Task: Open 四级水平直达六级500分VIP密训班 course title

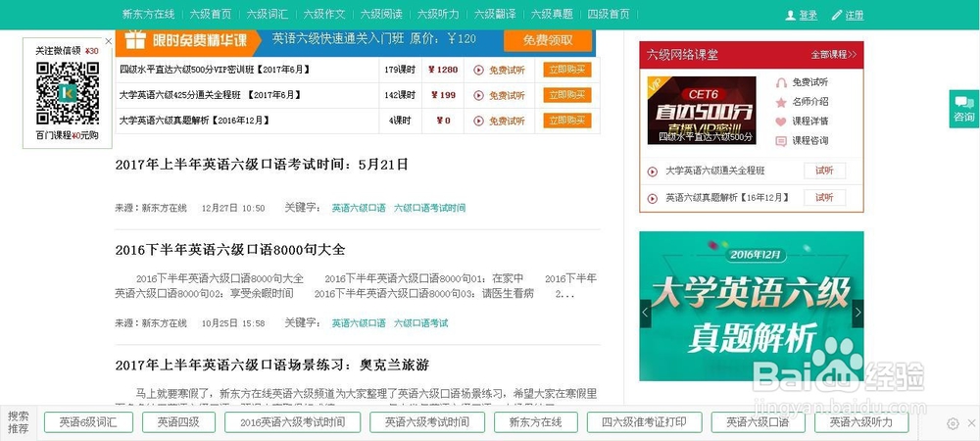Action: click(x=215, y=70)
